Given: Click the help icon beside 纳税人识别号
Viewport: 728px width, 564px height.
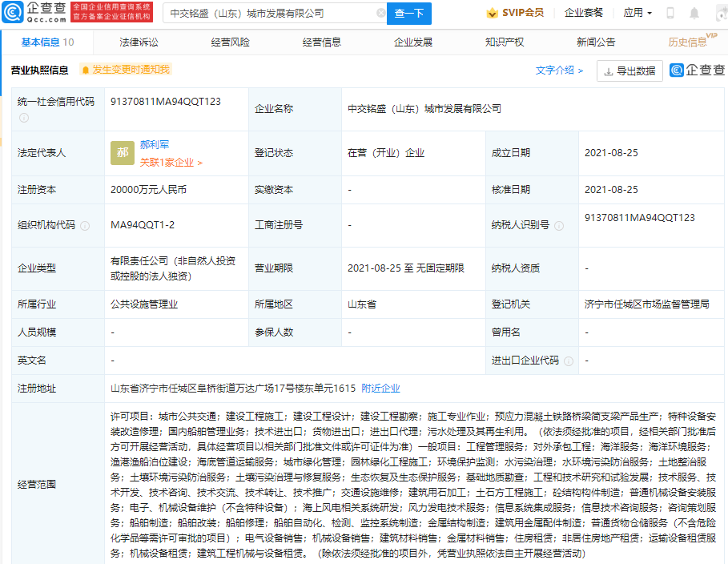Looking at the screenshot, I should [x=559, y=226].
